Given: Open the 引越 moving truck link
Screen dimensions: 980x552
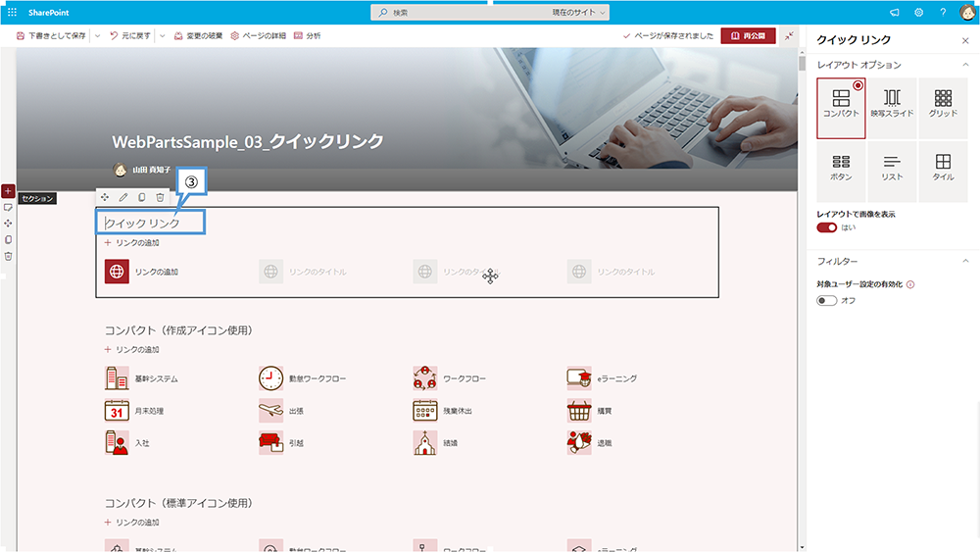Looking at the screenshot, I should (270, 442).
